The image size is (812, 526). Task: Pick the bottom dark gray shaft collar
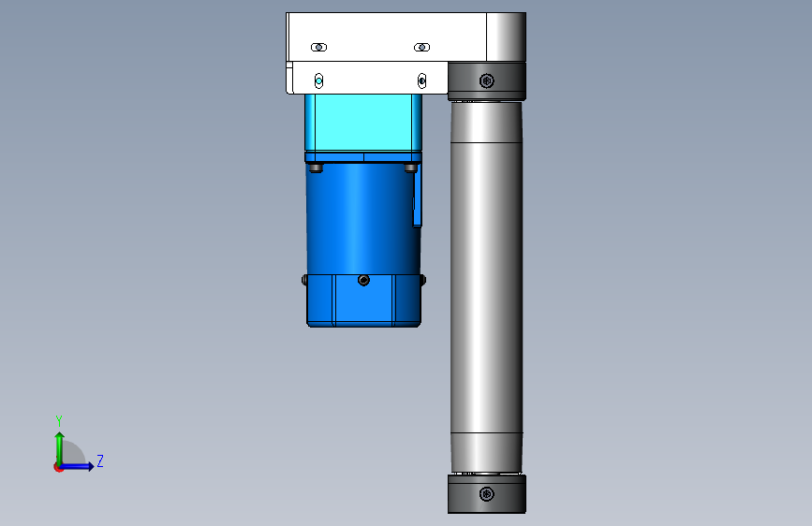coord(487,494)
